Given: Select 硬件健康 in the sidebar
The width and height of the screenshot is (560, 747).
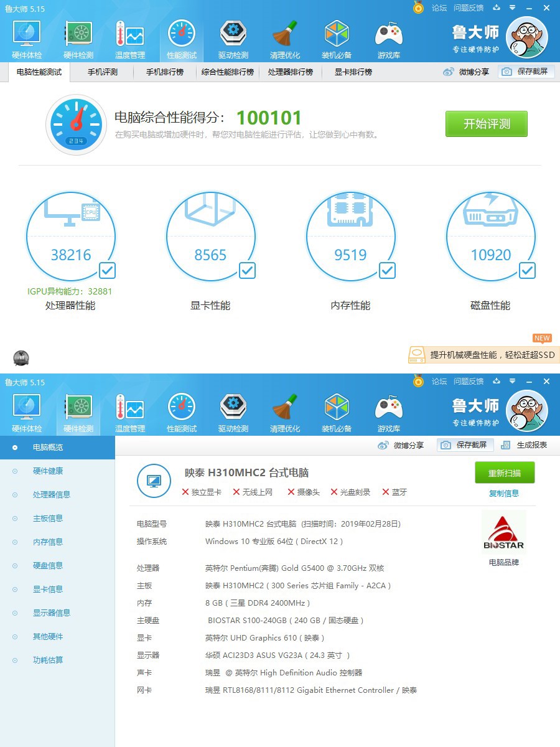Looking at the screenshot, I should [57, 471].
